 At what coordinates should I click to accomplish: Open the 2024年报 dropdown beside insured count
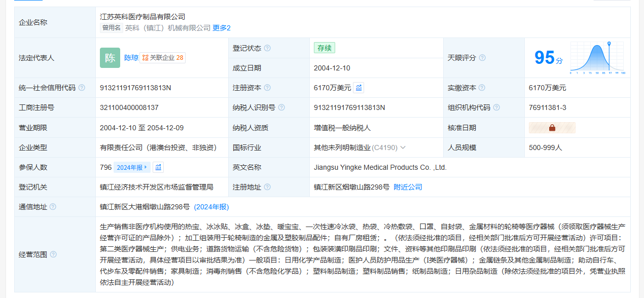[x=132, y=167]
